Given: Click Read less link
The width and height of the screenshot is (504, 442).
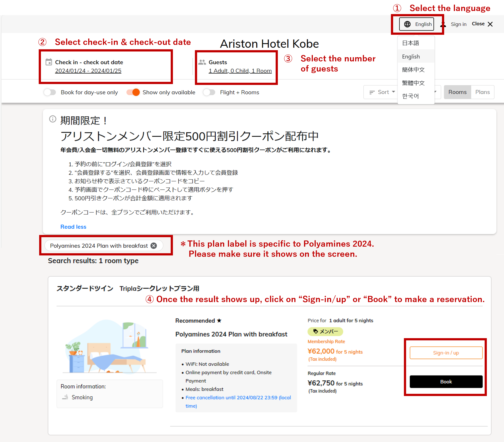Looking at the screenshot, I should coord(73,227).
